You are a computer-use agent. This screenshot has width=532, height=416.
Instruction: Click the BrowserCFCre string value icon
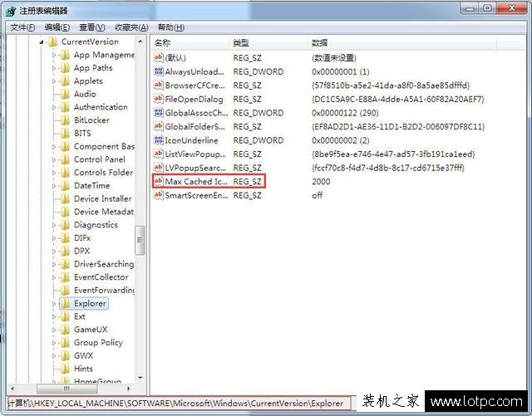click(x=159, y=85)
